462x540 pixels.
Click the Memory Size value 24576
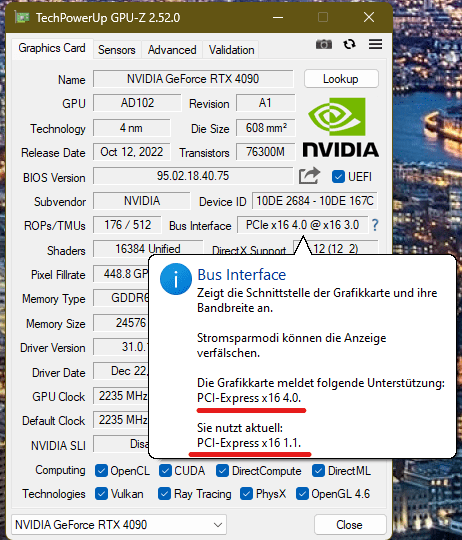pyautogui.click(x=121, y=323)
